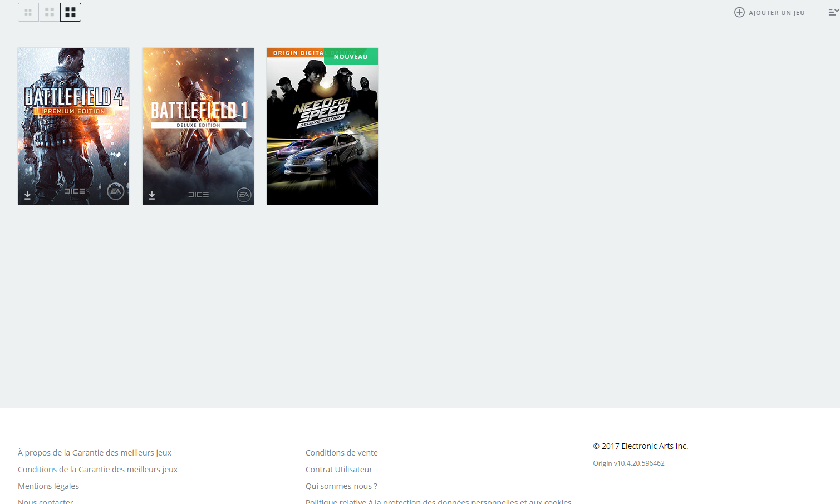The height and width of the screenshot is (504, 840).
Task: Switch to medium tile grid view
Action: 50,12
